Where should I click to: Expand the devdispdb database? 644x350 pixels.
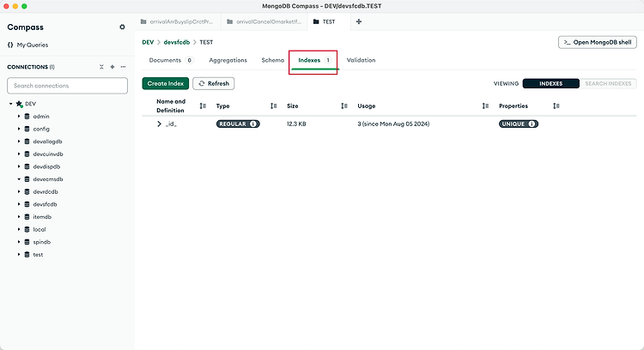point(19,166)
